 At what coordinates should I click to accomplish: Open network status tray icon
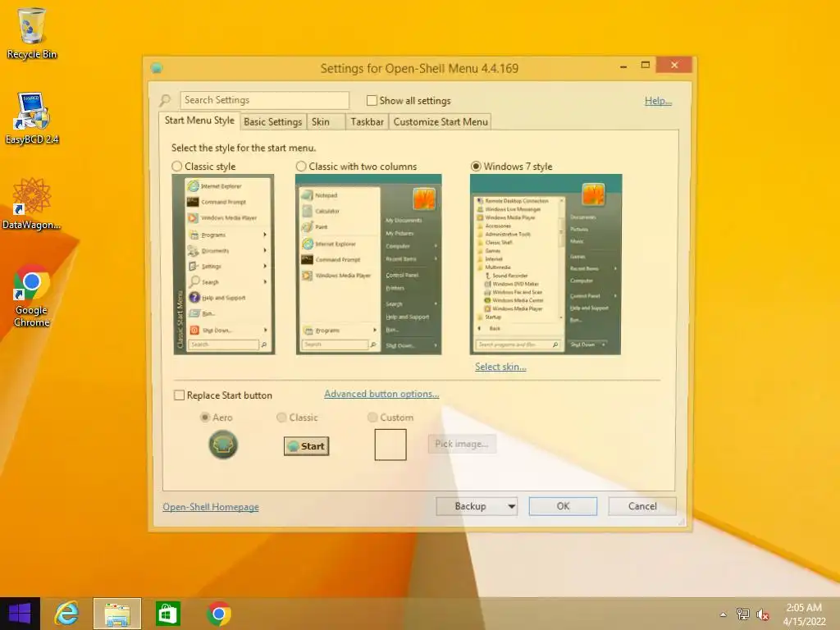pyautogui.click(x=743, y=614)
